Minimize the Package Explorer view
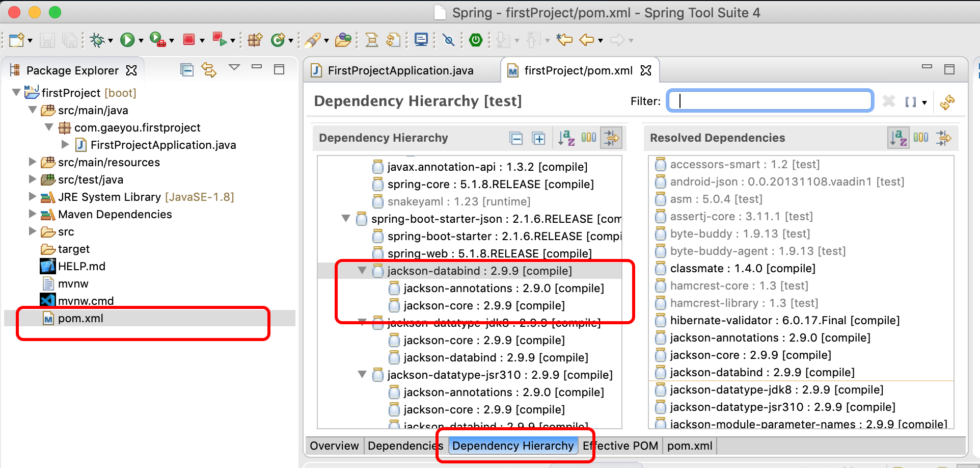Viewport: 980px width, 468px height. (257, 67)
